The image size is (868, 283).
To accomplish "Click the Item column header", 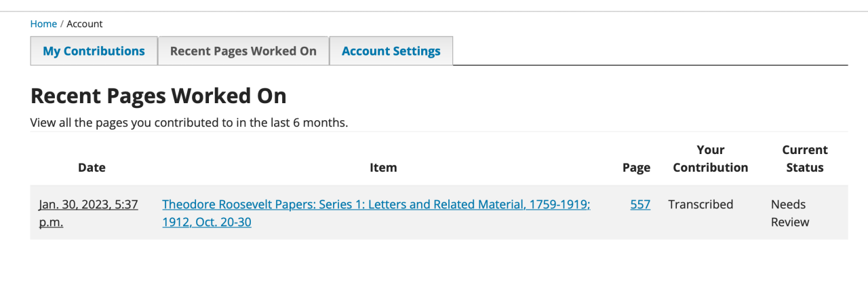I will click(x=383, y=168).
